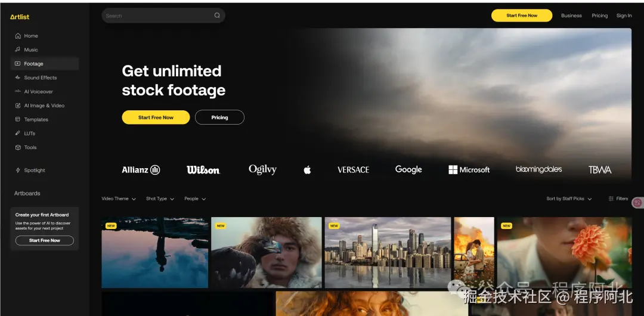Open the upside-down reflection water thumbnail

[x=155, y=252]
